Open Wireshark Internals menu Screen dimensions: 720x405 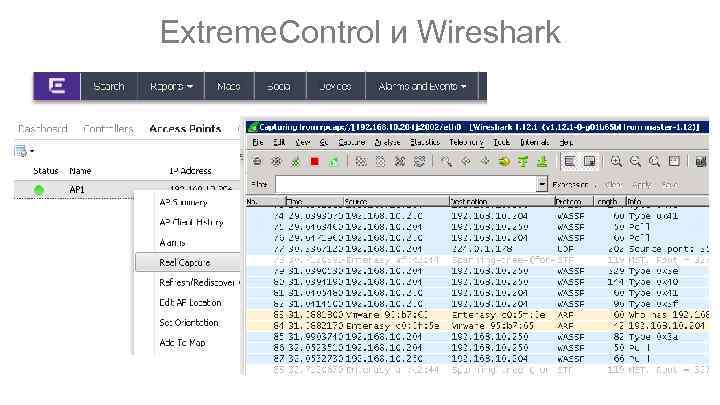point(534,142)
